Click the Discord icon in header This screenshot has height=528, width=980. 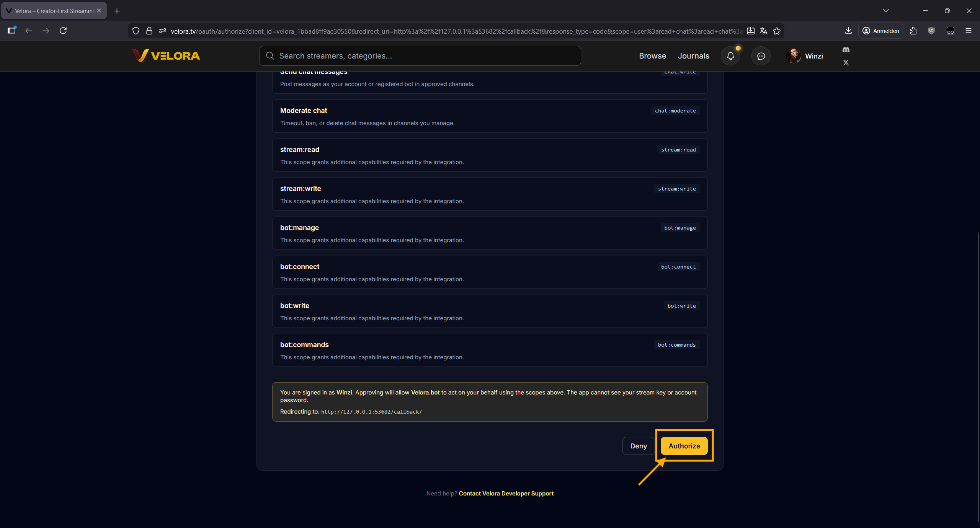846,50
